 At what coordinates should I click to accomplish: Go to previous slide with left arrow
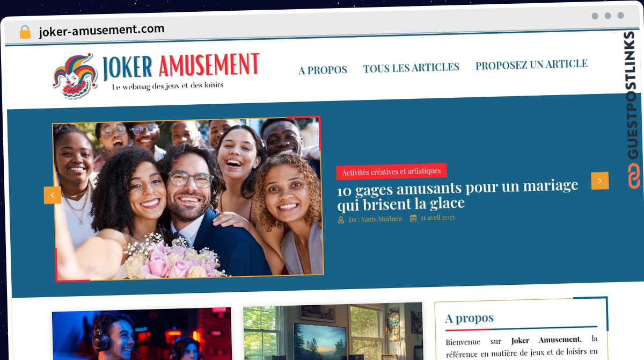(53, 195)
